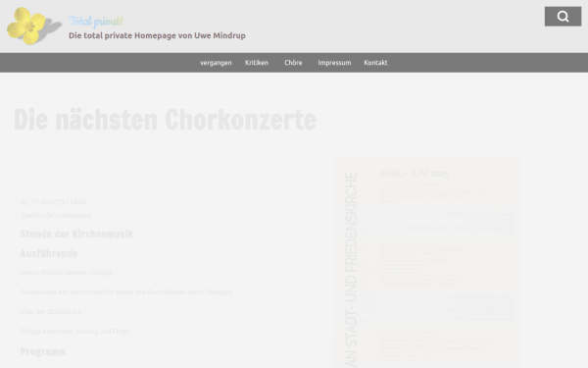The height and width of the screenshot is (368, 588).
Task: Go to the 'Kritiken' menu item
Action: [257, 63]
